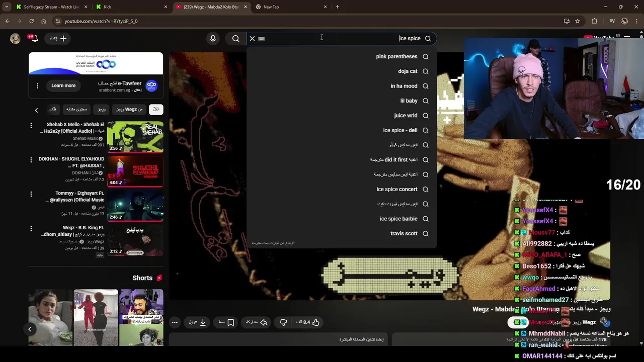Go back with the browser back arrow

(x=7, y=21)
